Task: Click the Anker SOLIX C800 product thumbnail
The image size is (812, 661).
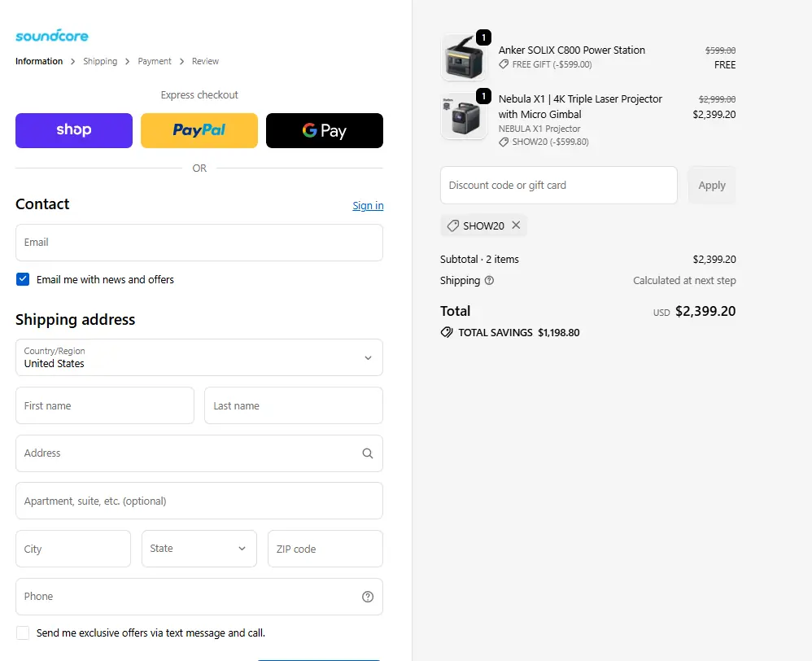Action: (x=464, y=58)
